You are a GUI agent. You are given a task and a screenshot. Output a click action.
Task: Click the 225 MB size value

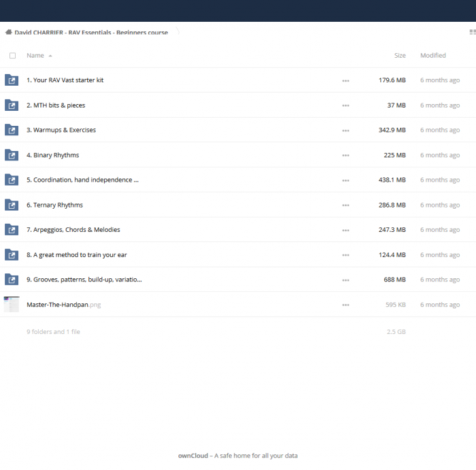(394, 155)
